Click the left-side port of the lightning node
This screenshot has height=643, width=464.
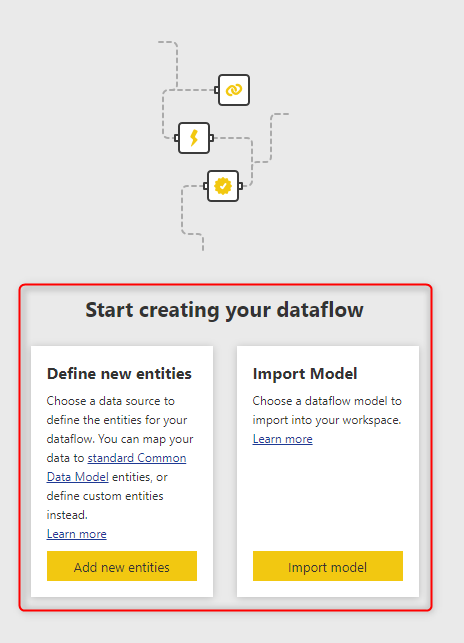[x=176, y=138]
